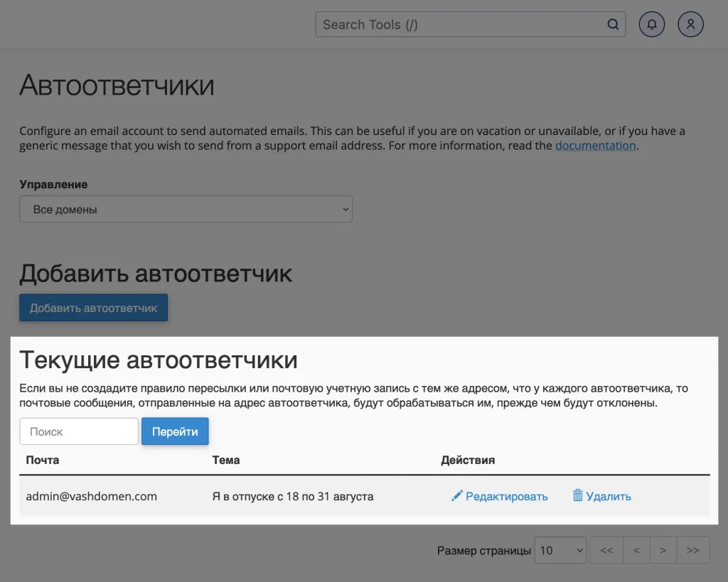Go to next page with > button
The width and height of the screenshot is (728, 582).
pos(663,551)
